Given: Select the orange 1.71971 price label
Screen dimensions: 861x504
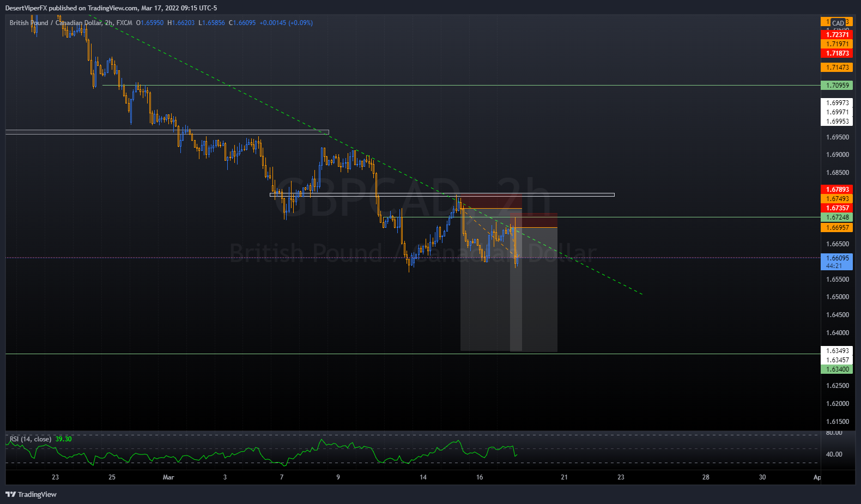Looking at the screenshot, I should [x=836, y=44].
